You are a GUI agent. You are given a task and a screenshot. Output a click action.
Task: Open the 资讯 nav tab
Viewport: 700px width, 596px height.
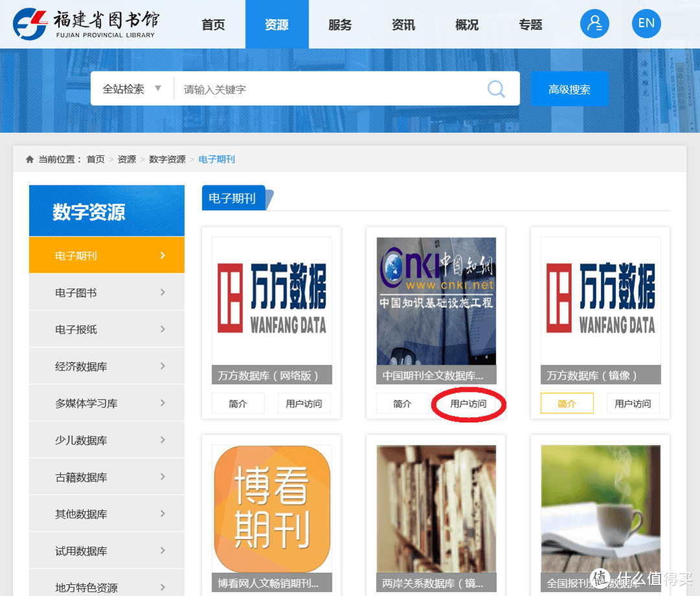tap(403, 25)
